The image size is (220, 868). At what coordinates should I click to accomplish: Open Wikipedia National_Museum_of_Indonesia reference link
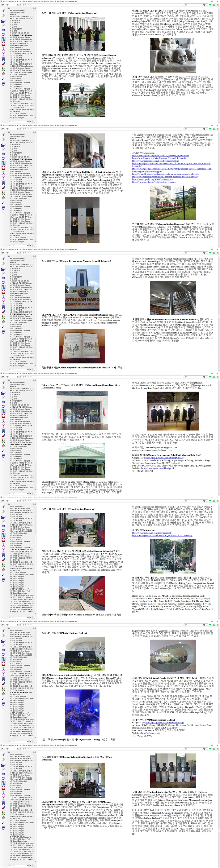coord(160,156)
